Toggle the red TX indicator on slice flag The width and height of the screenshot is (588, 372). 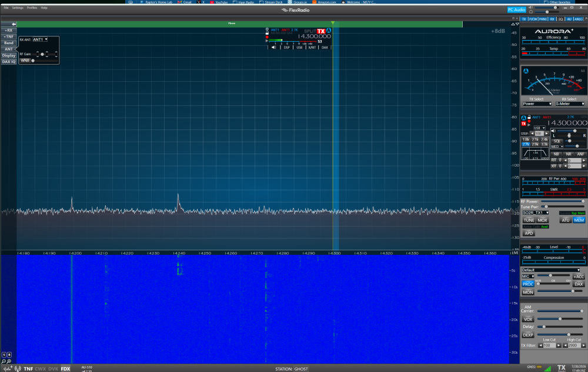[x=321, y=31]
